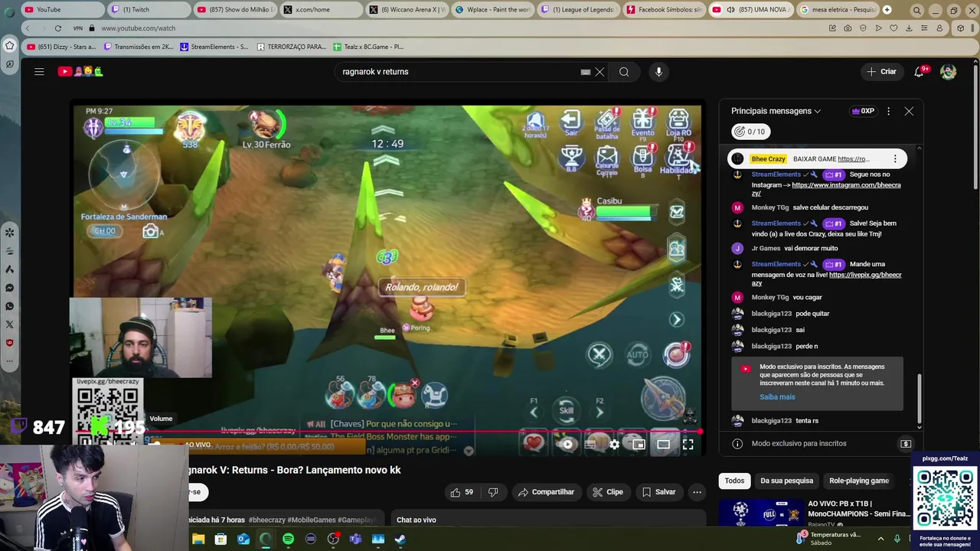Click the Clipe button
Image resolution: width=980 pixels, height=551 pixels.
[x=608, y=492]
